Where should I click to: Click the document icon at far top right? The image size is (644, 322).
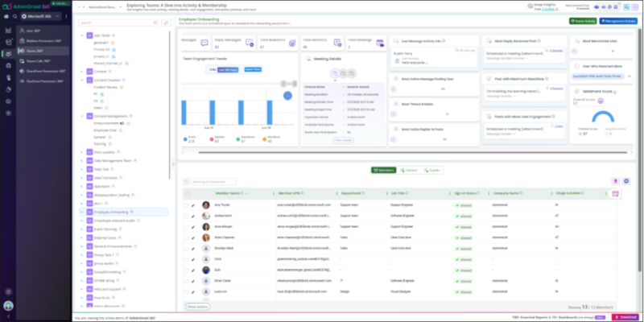[x=635, y=7]
